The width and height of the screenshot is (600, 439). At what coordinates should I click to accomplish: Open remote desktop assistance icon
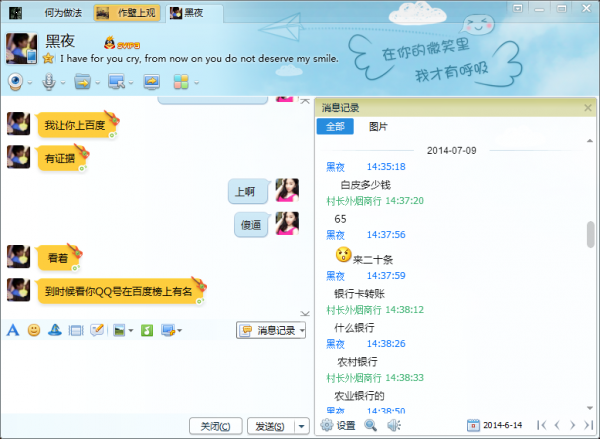coord(116,82)
